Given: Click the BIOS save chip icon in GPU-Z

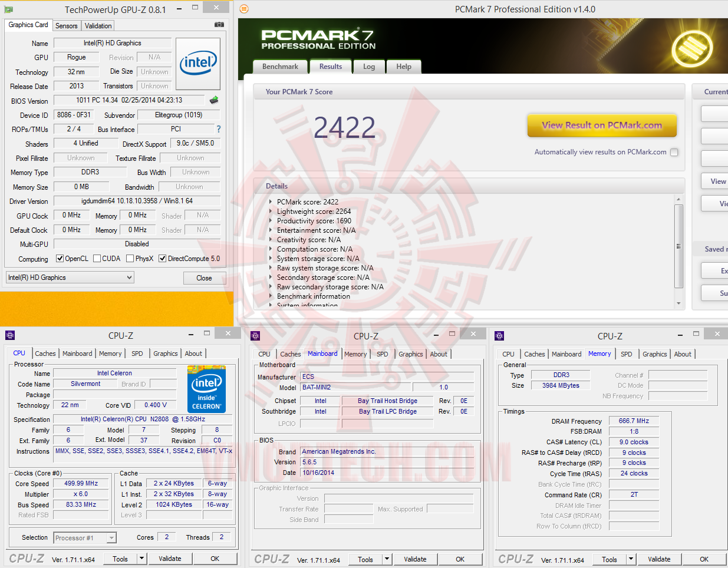Looking at the screenshot, I should pos(214,100).
